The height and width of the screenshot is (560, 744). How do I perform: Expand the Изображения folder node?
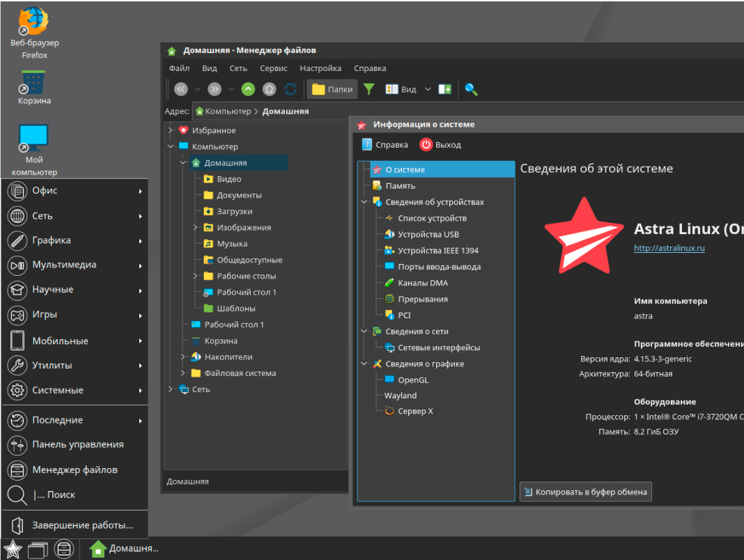(196, 227)
